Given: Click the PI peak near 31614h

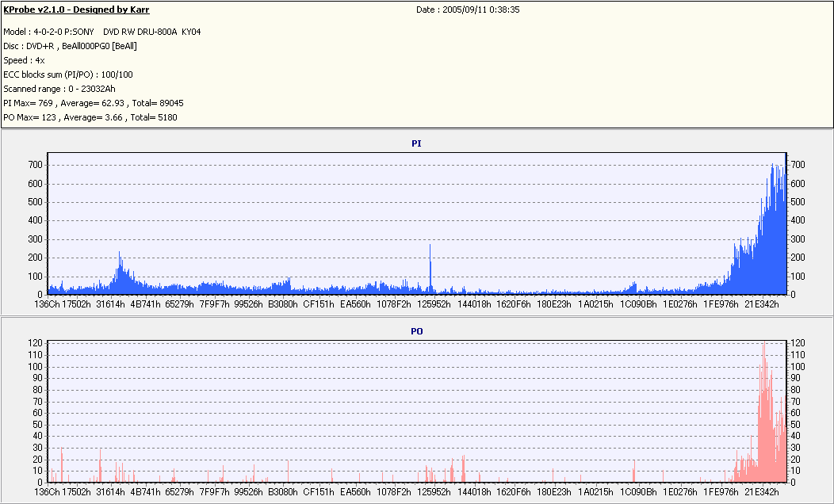Looking at the screenshot, I should 120,272.
